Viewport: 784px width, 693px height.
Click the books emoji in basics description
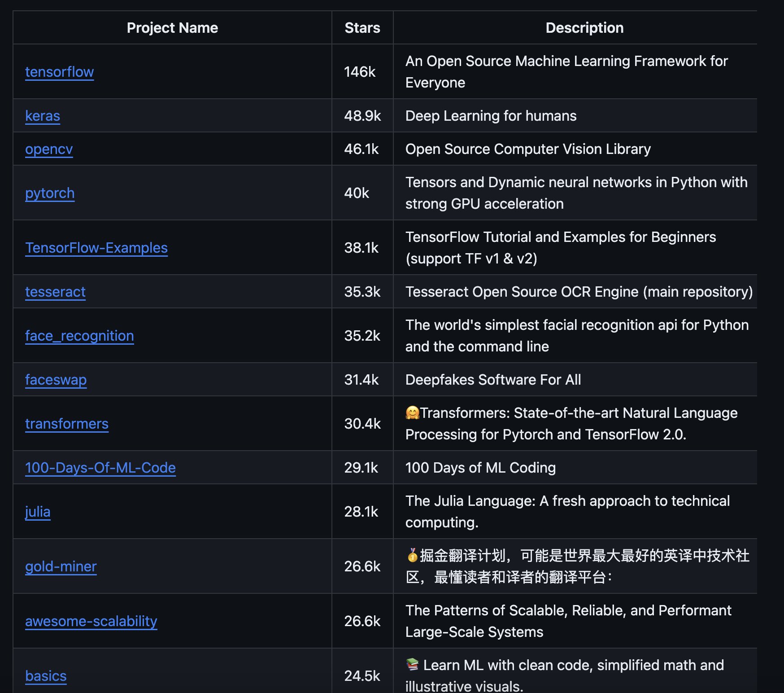point(412,664)
